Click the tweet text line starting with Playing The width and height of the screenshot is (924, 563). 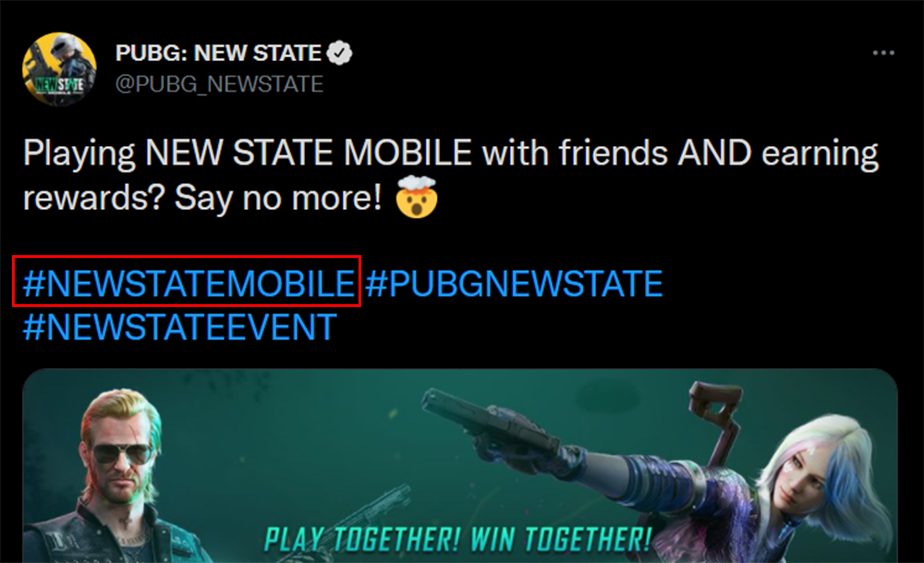click(x=451, y=154)
